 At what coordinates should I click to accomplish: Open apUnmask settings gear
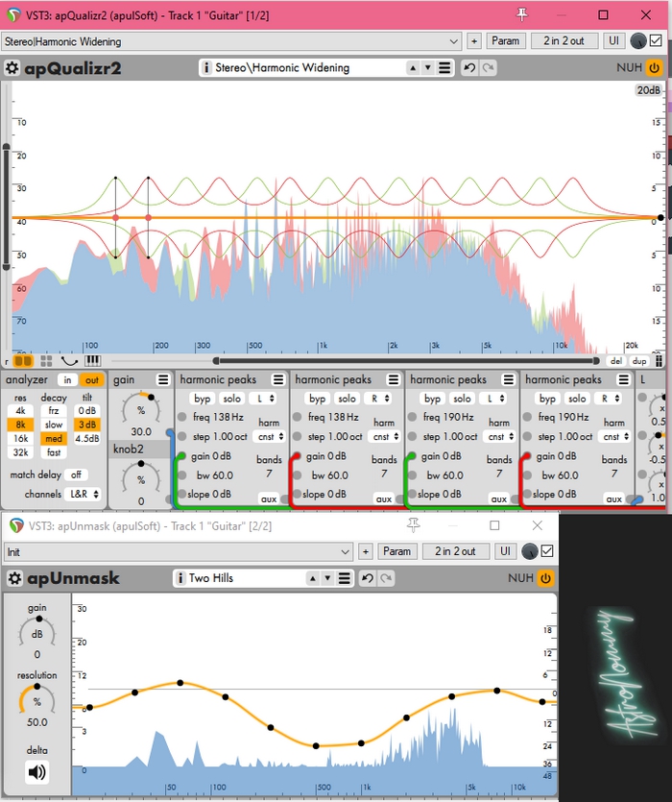pyautogui.click(x=12, y=578)
